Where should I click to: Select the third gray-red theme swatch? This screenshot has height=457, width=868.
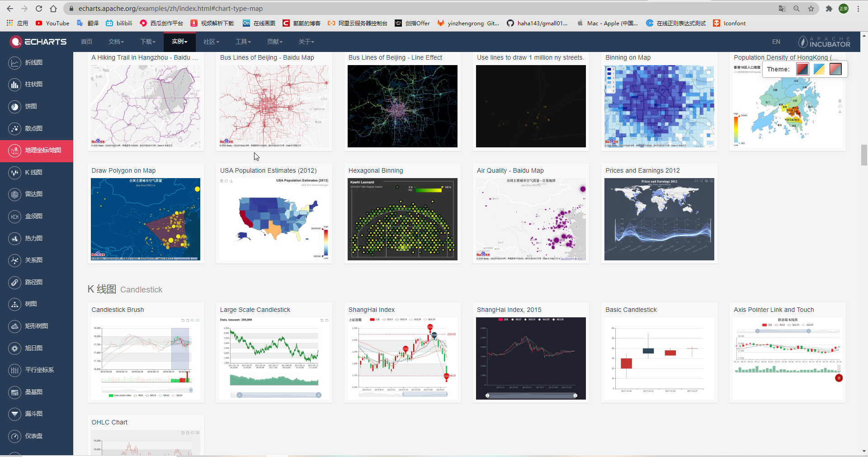pyautogui.click(x=835, y=69)
